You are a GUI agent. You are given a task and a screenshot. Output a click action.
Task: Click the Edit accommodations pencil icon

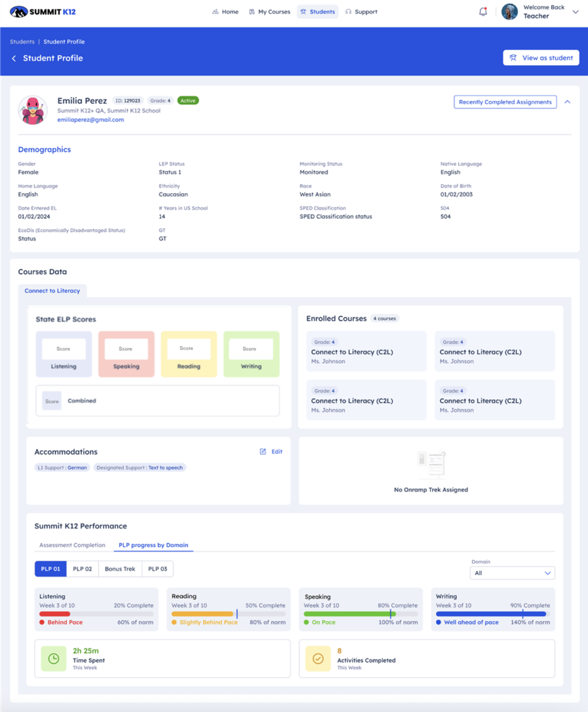[263, 452]
